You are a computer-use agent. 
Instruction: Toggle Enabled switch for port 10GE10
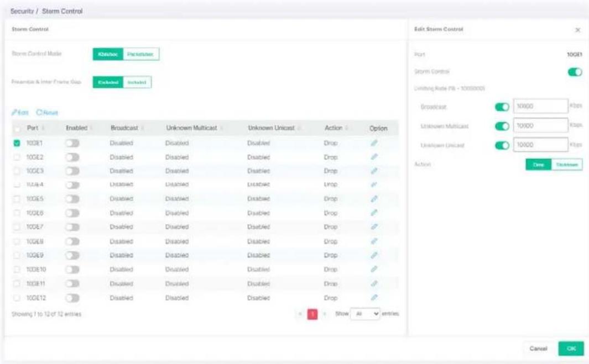click(72, 270)
